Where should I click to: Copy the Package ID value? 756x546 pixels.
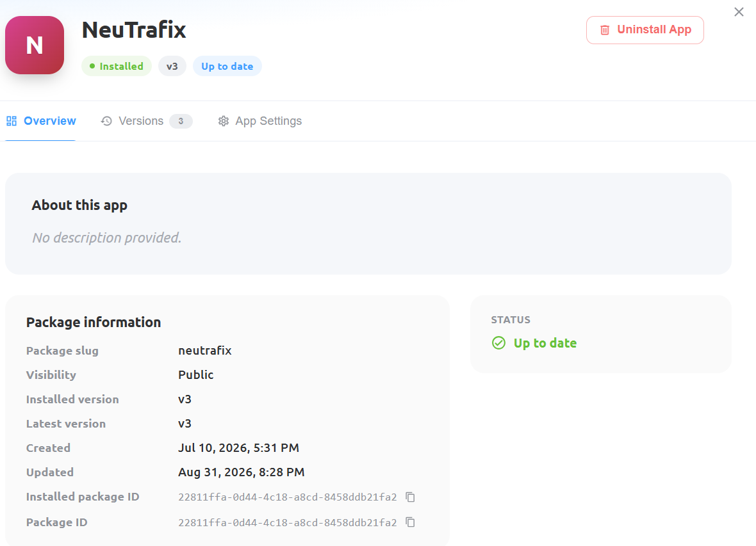(410, 522)
